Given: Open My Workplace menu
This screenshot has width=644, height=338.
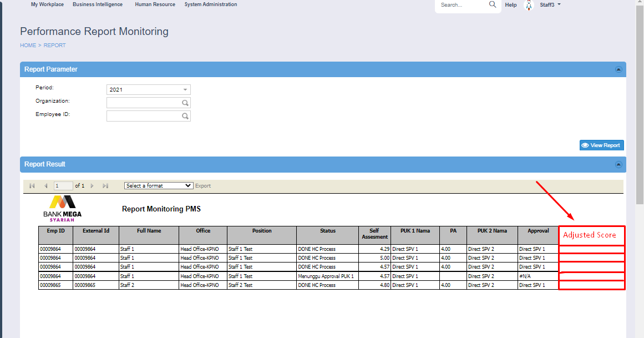Looking at the screenshot, I should (47, 4).
